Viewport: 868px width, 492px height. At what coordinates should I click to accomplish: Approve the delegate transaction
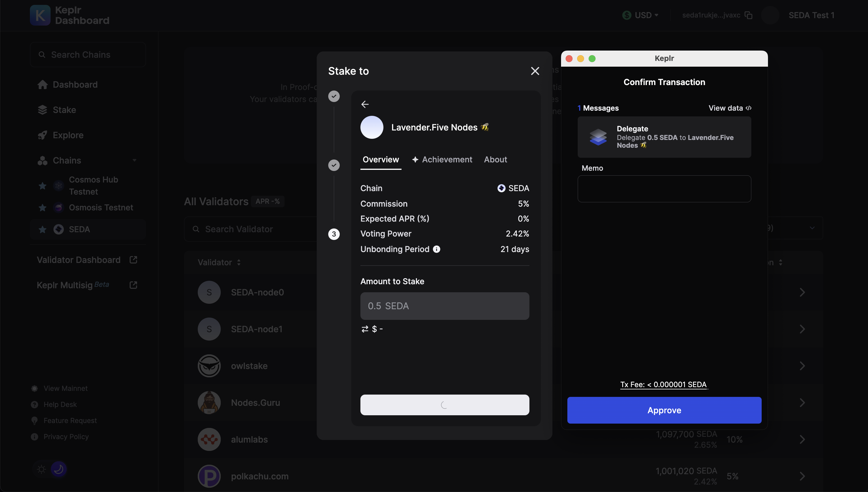pos(664,410)
